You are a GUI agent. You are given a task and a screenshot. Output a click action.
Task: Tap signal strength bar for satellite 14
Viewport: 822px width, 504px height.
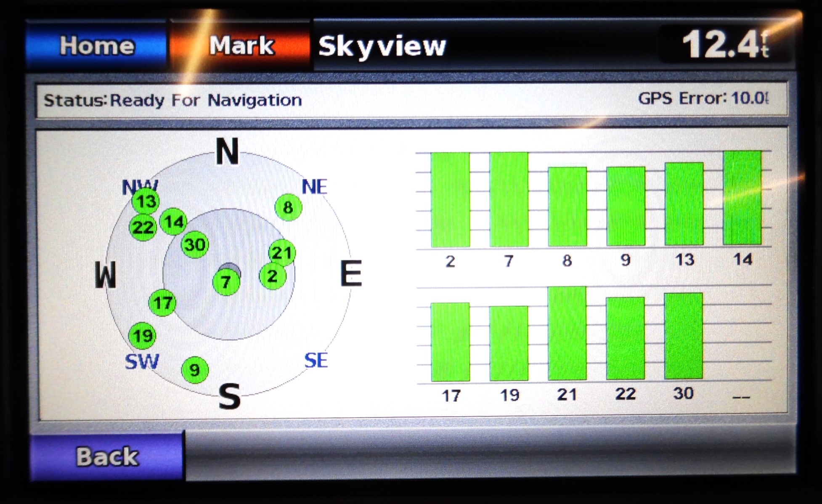(x=742, y=198)
